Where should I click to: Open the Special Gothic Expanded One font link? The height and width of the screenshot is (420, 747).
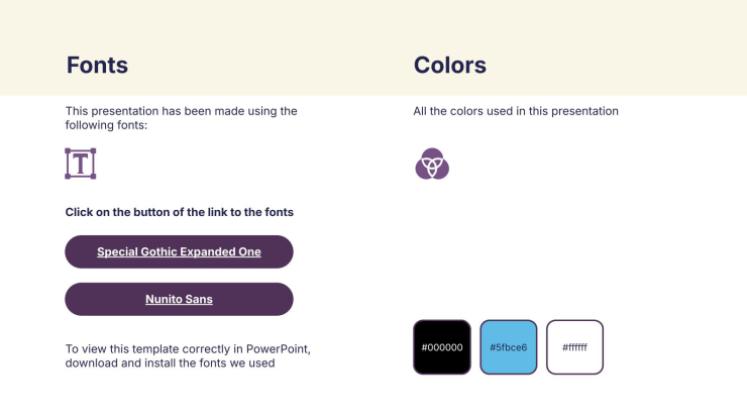(x=179, y=252)
